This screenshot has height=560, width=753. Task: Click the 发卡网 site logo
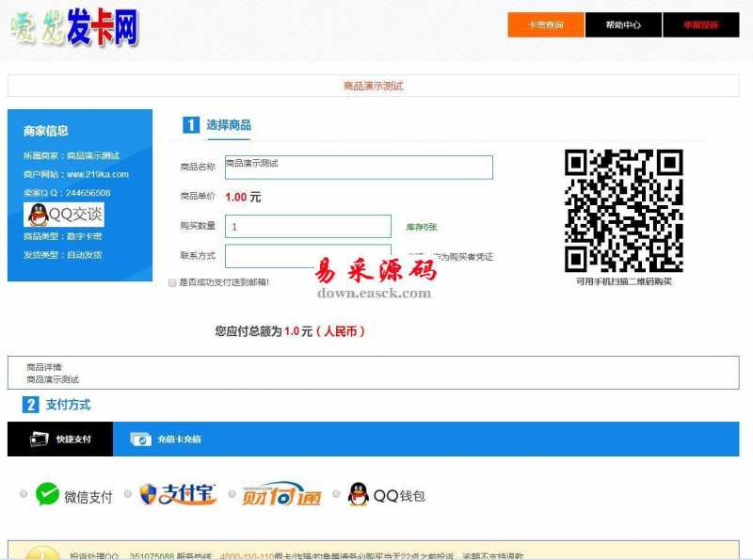tap(74, 27)
